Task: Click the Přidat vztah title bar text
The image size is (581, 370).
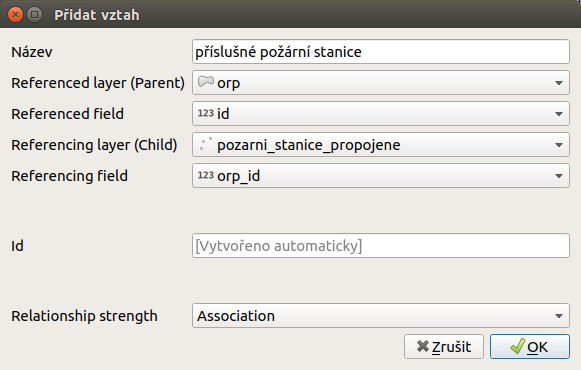Action: click(97, 15)
